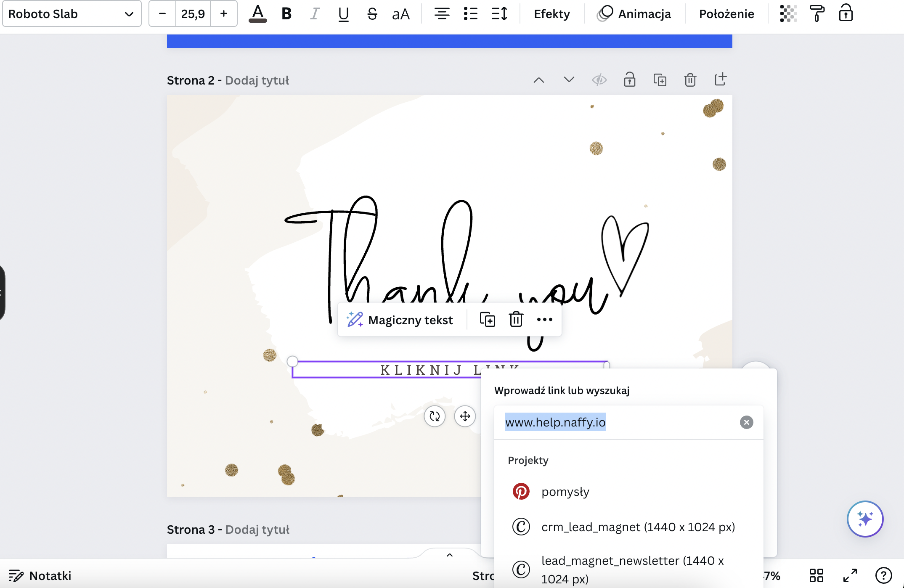The width and height of the screenshot is (904, 588).
Task: Open the Animacja panel
Action: [634, 14]
